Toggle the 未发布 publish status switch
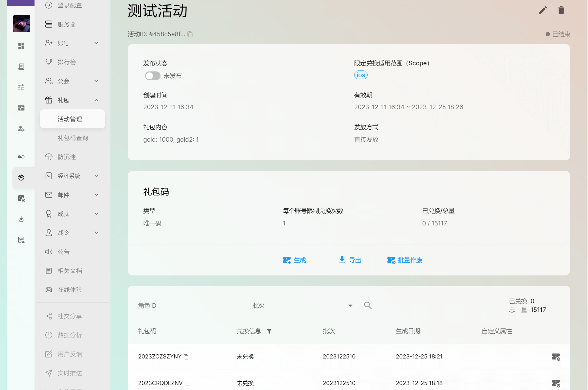588x390 pixels. (x=153, y=76)
